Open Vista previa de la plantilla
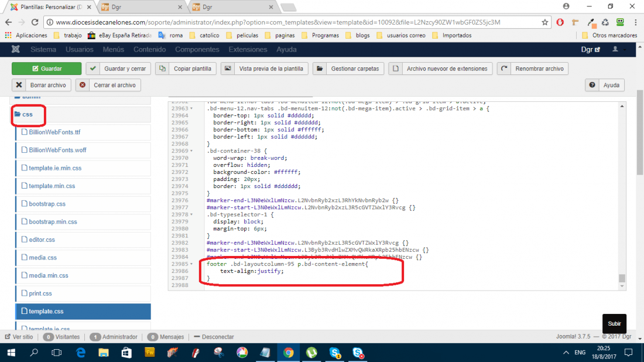 point(265,69)
